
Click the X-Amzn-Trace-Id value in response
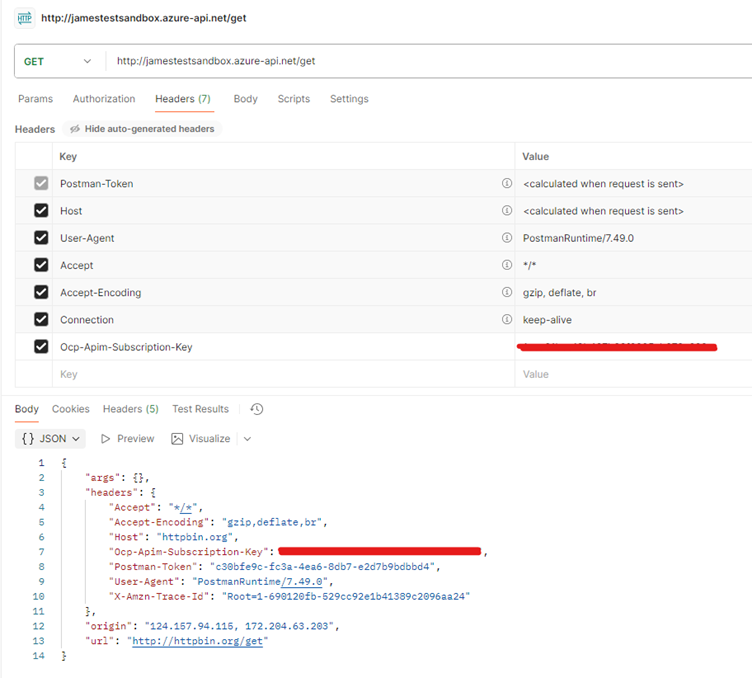click(x=346, y=596)
